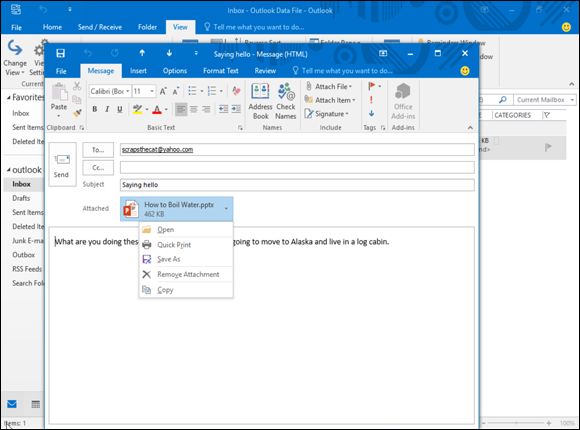
Task: Open the Attach Item dropdown
Action: (x=330, y=100)
